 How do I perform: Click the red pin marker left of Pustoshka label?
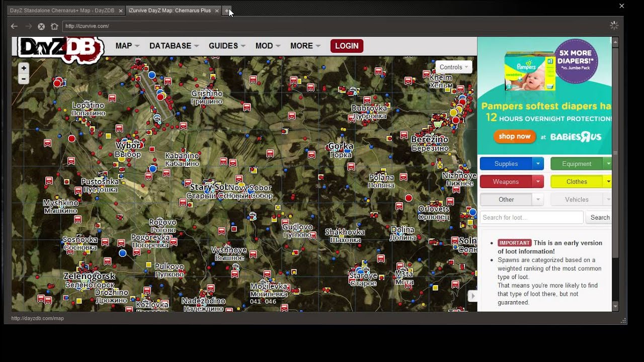pos(78,190)
